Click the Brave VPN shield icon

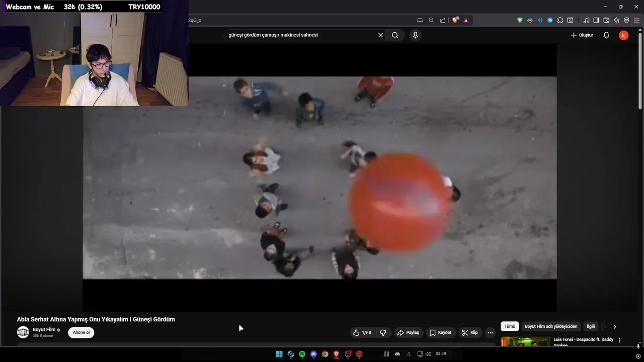(x=626, y=20)
